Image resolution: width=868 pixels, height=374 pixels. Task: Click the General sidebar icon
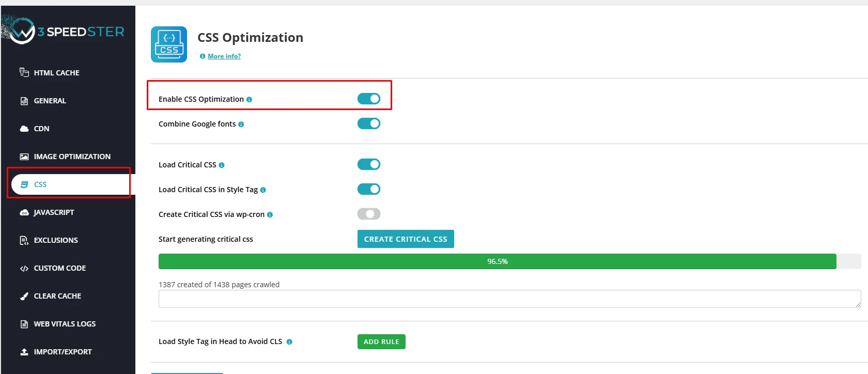(24, 101)
